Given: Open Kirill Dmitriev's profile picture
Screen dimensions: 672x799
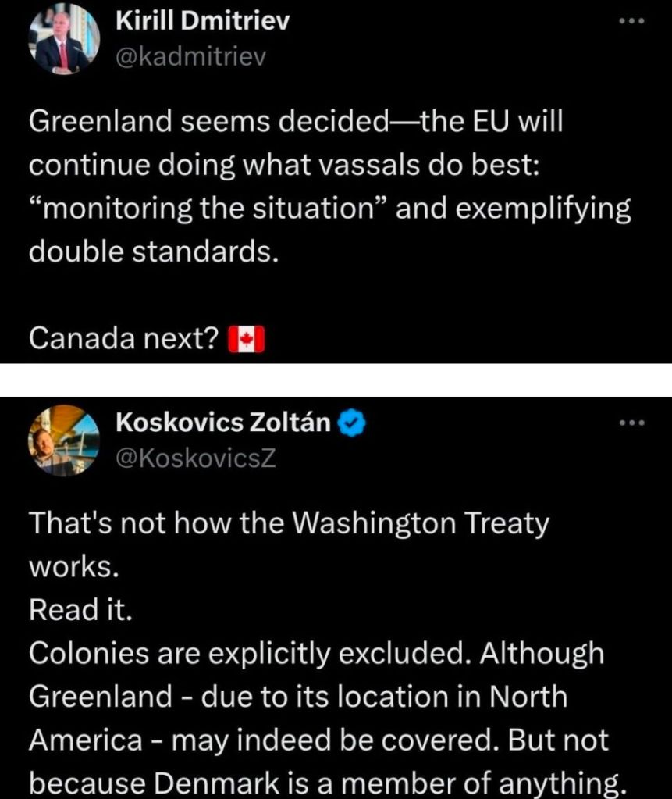Looking at the screenshot, I should (65, 42).
